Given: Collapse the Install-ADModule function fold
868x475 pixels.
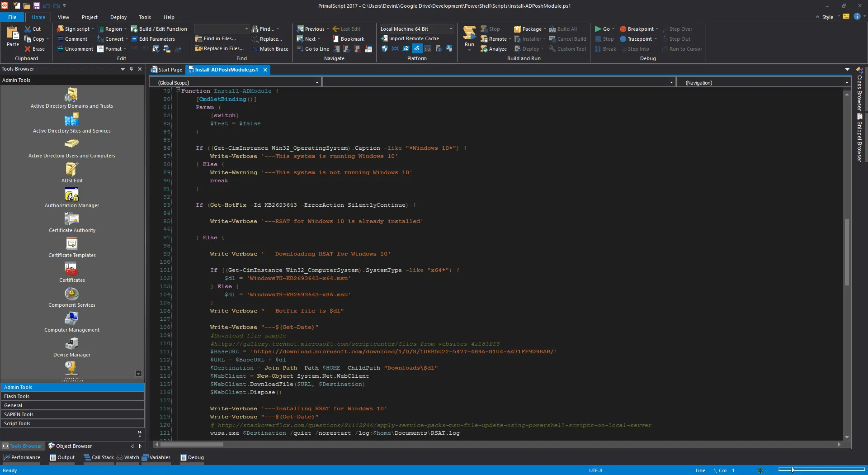Looking at the screenshot, I should pyautogui.click(x=178, y=90).
